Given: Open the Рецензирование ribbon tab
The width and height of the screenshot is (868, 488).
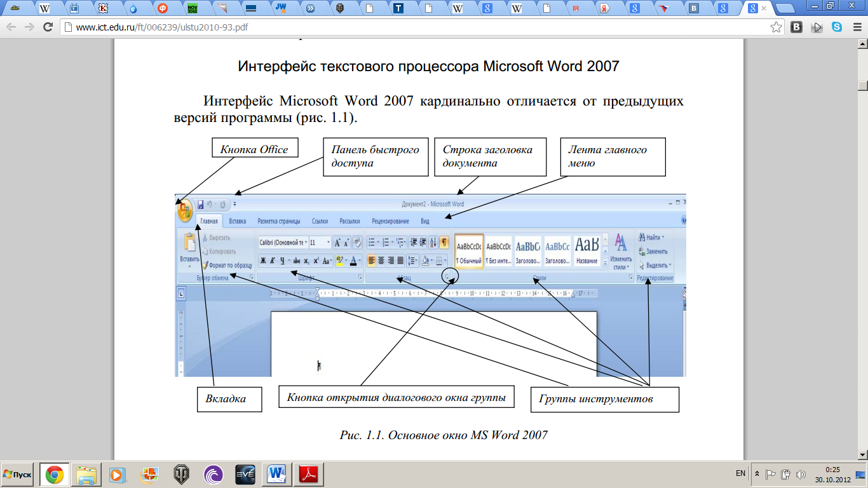Looking at the screenshot, I should pos(390,221).
